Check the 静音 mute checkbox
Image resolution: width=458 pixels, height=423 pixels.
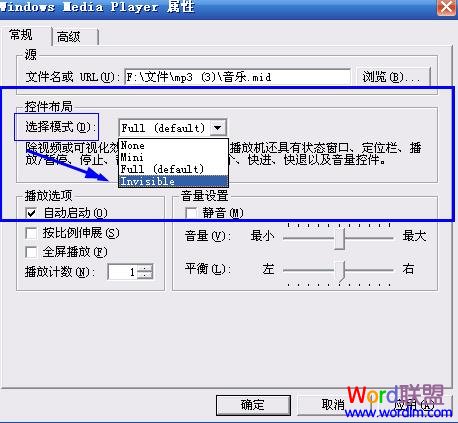(191, 213)
